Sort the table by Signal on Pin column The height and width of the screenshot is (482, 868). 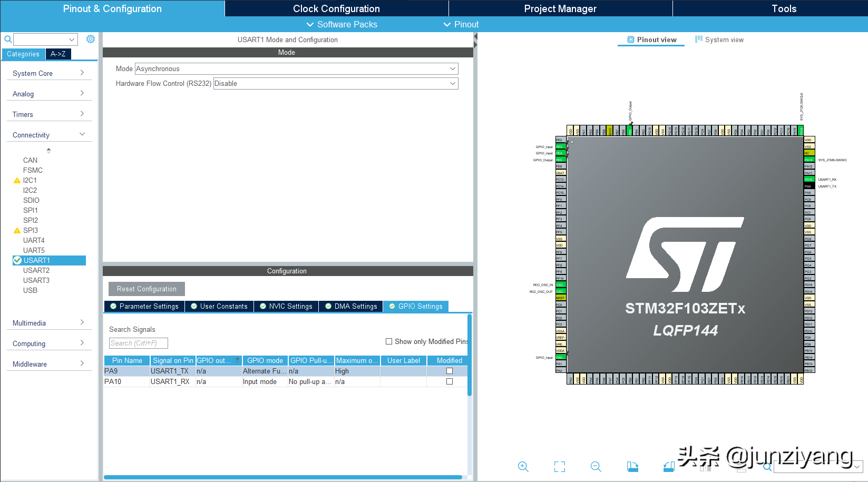click(173, 361)
